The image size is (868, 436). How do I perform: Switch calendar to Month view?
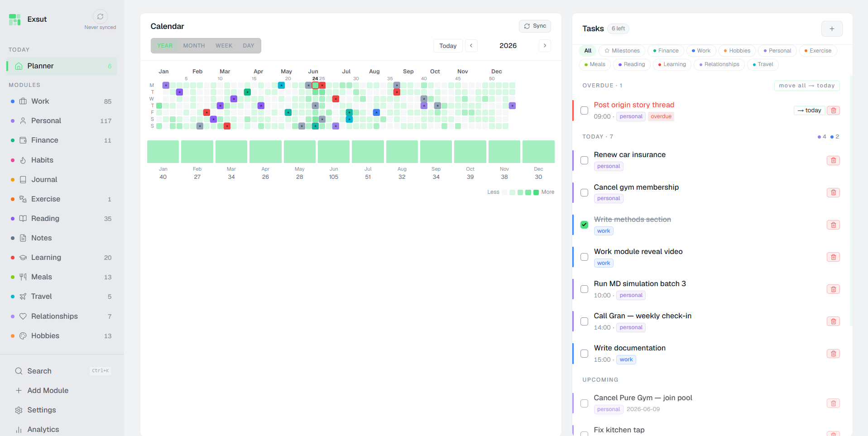pos(194,46)
